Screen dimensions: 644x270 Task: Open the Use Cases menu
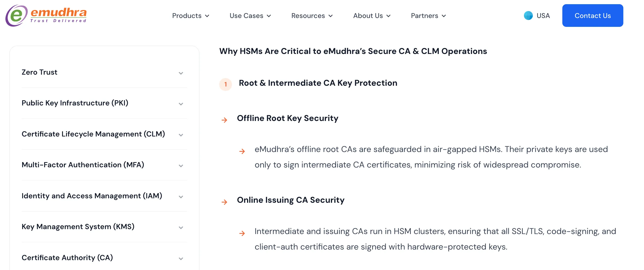coord(250,16)
